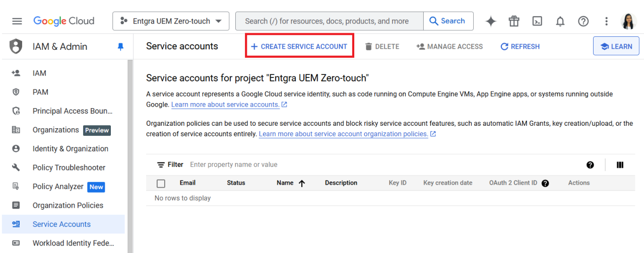Click the New badge beside Policy Analyzer

pos(96,187)
